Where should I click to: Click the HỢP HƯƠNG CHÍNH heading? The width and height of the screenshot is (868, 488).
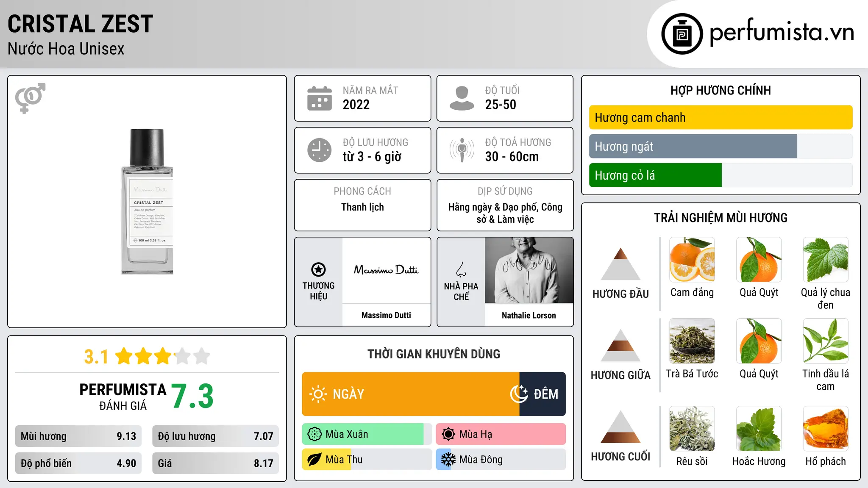[721, 90]
